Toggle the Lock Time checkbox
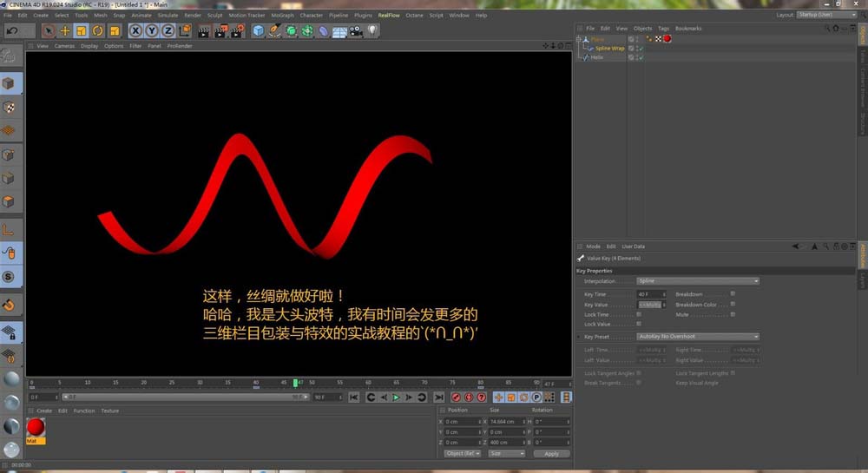The width and height of the screenshot is (868, 473). (639, 314)
